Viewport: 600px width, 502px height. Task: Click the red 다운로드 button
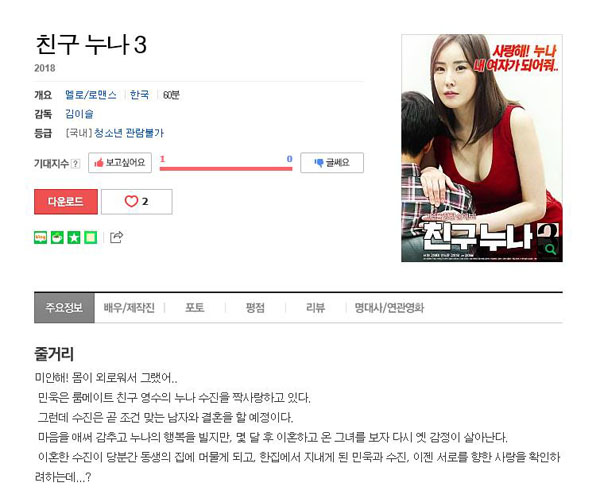coord(66,202)
